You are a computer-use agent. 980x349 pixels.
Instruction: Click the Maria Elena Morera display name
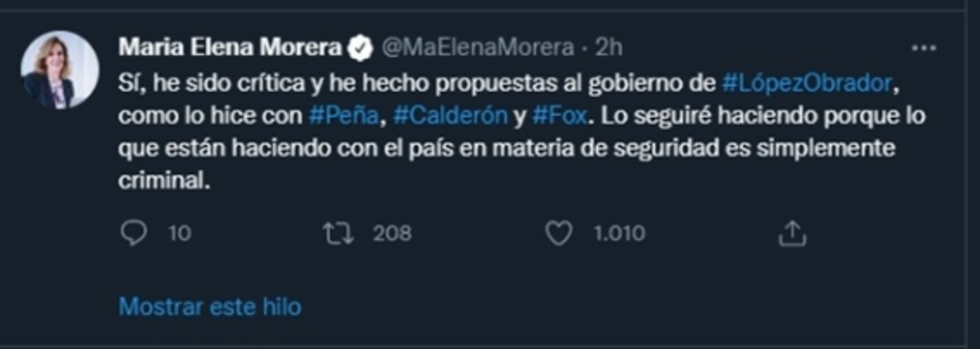point(230,47)
